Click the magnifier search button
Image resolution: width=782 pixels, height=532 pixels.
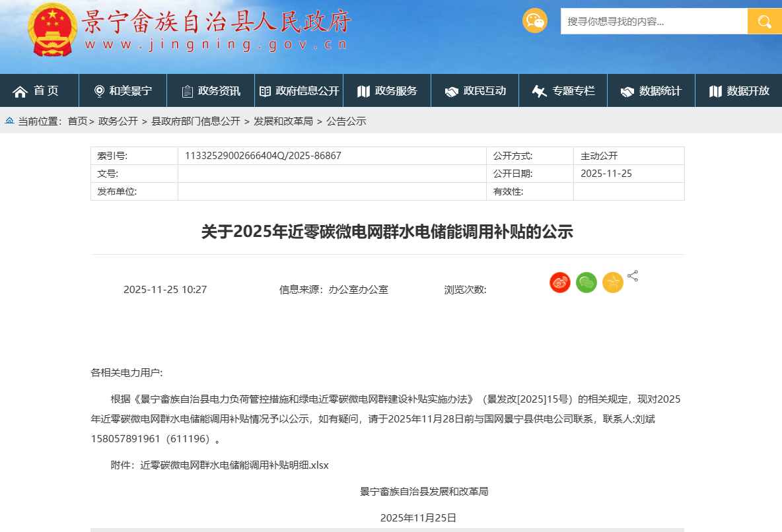pyautogui.click(x=764, y=21)
